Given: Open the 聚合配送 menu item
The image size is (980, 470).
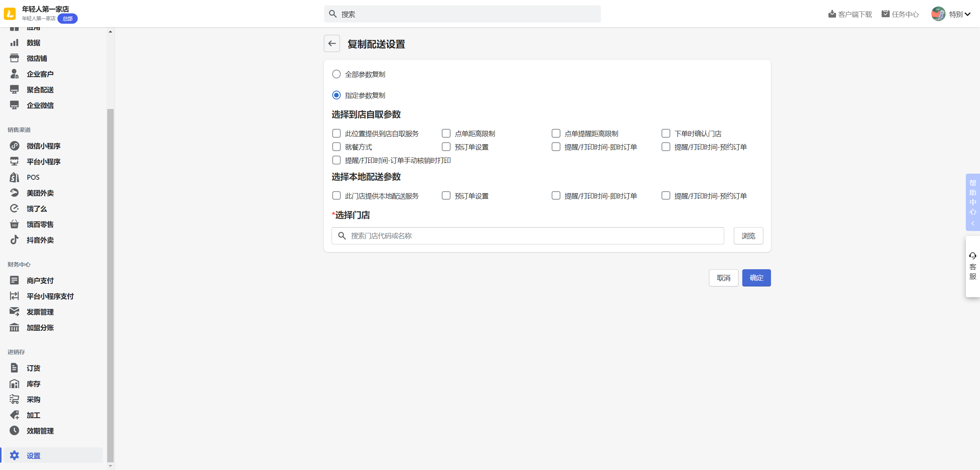Looking at the screenshot, I should coord(40,89).
